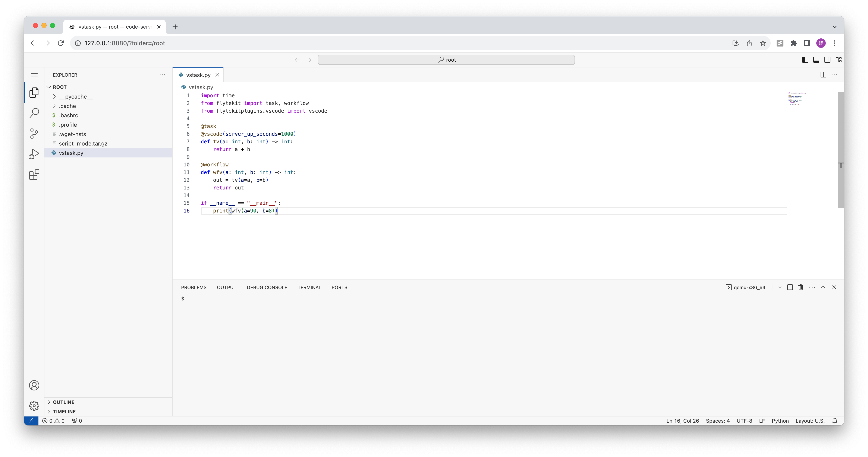Switch to the DEBUG CONSOLE tab

(267, 287)
